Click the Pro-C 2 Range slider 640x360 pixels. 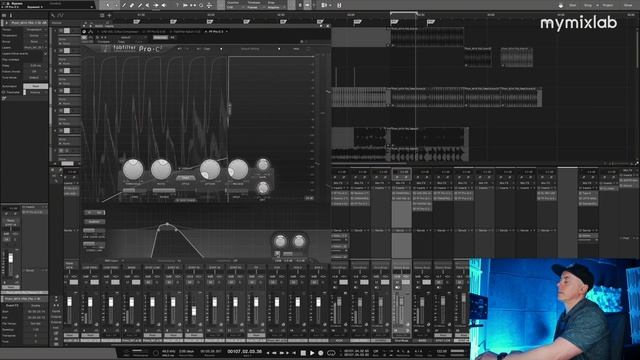(x=164, y=191)
